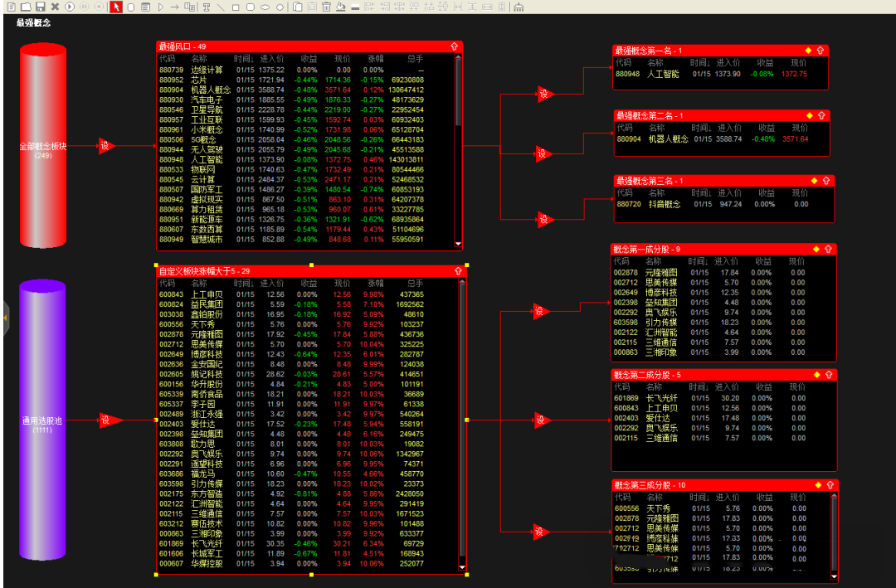Sort 最强风口 table by 涨幅 column header

pyautogui.click(x=375, y=59)
